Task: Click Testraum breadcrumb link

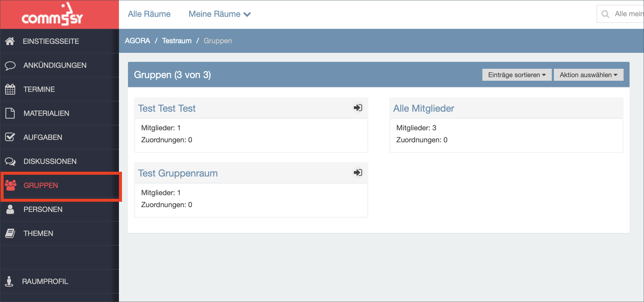Action: coord(177,41)
